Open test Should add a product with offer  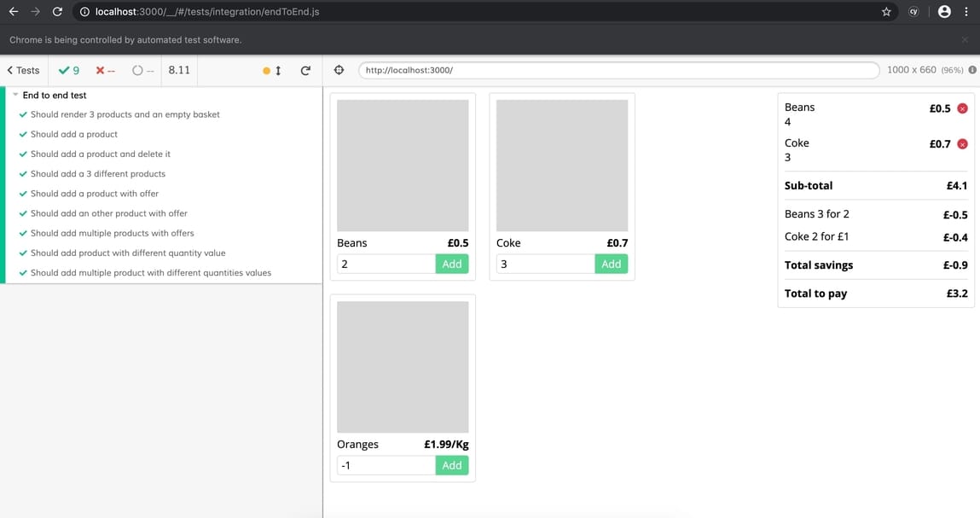[95, 194]
